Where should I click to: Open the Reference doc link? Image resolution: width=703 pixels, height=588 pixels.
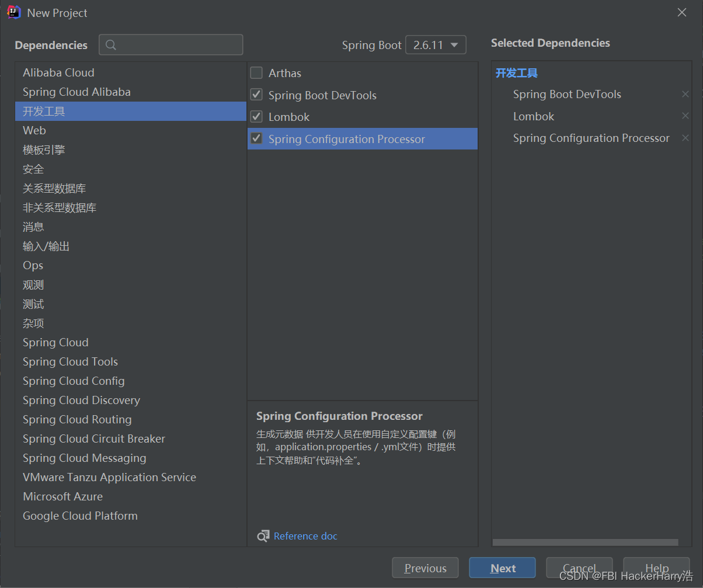tap(305, 536)
